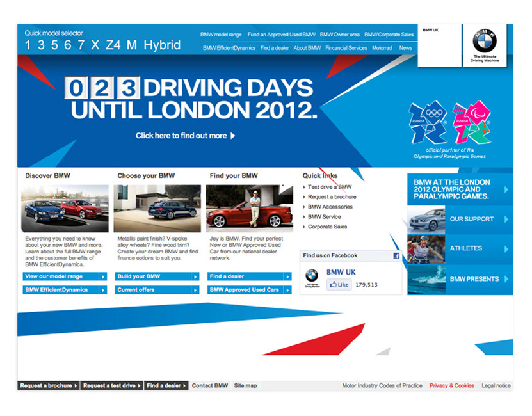
Task: Click Legal notice footer link
Action: (496, 386)
